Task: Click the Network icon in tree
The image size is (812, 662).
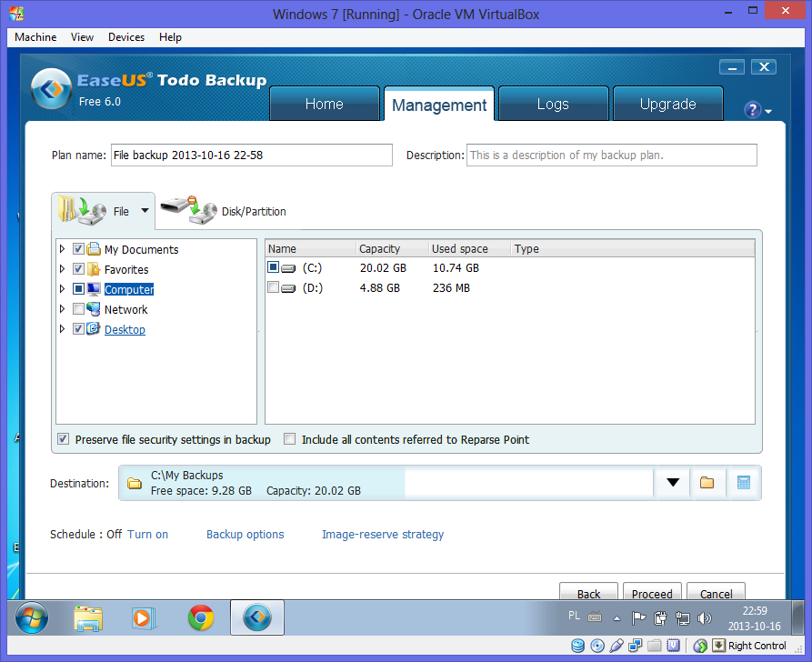Action: pyautogui.click(x=94, y=309)
